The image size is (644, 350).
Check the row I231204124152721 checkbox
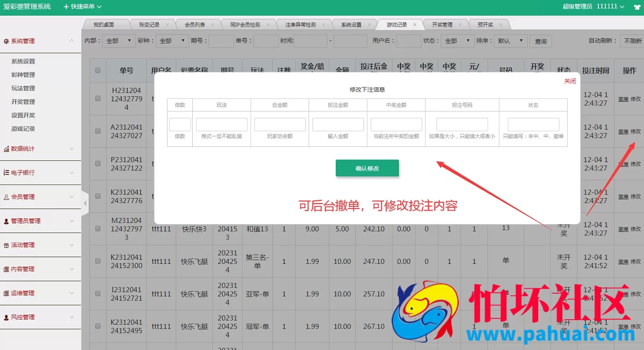[98, 293]
